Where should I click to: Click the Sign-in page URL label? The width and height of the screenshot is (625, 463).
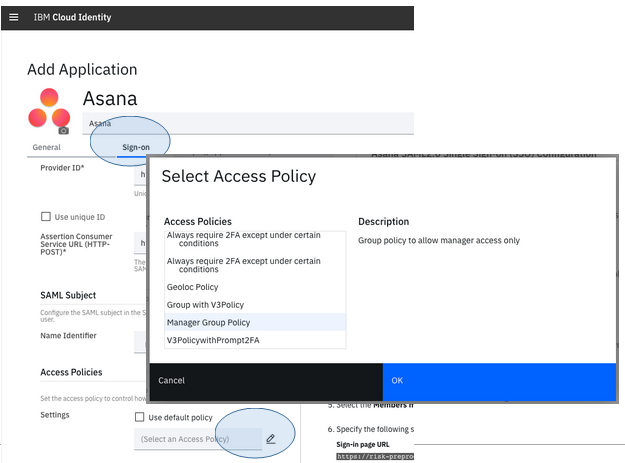(363, 444)
